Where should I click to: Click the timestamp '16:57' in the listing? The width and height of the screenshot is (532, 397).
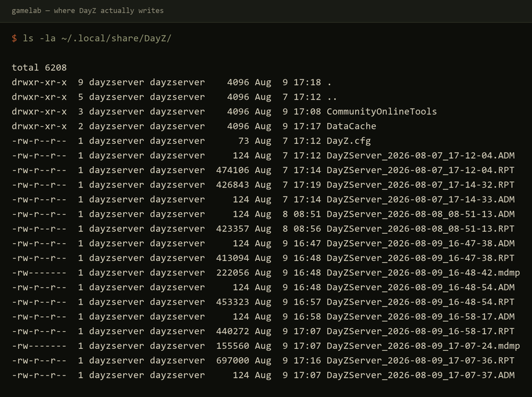(x=308, y=302)
